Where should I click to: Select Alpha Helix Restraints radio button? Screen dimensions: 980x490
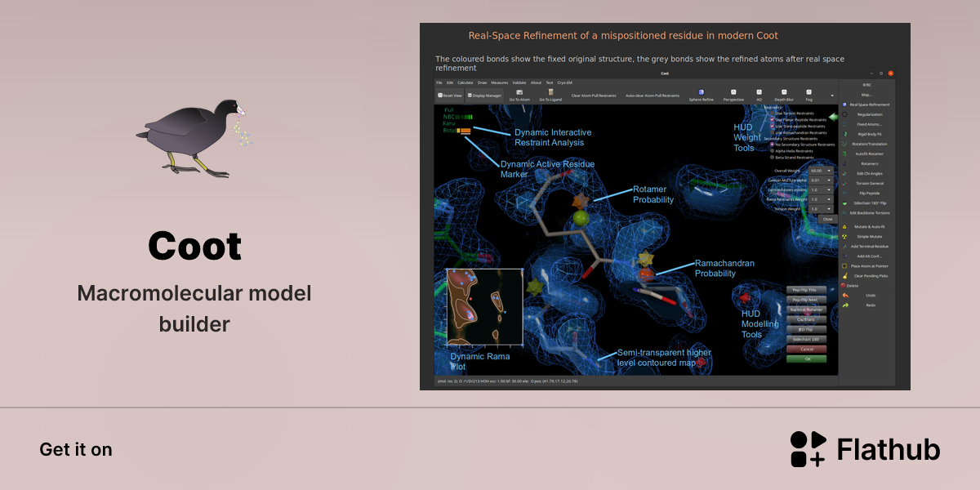pyautogui.click(x=772, y=151)
